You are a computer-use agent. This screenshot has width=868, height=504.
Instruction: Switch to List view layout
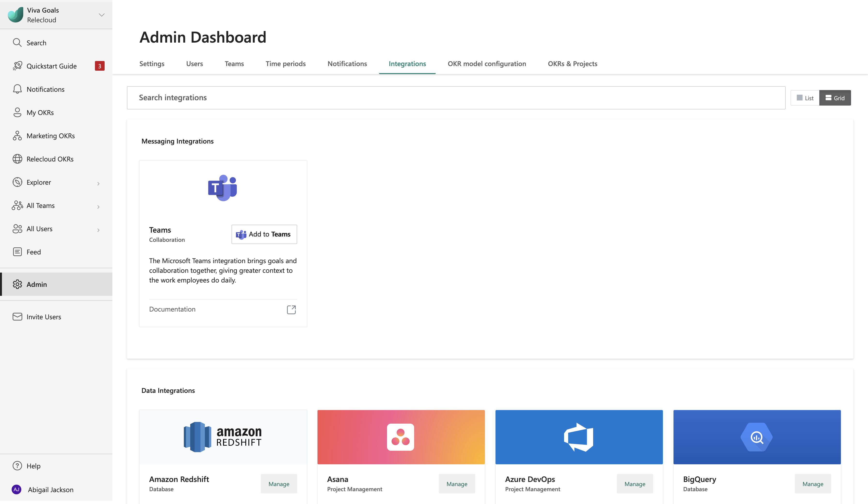pyautogui.click(x=805, y=97)
